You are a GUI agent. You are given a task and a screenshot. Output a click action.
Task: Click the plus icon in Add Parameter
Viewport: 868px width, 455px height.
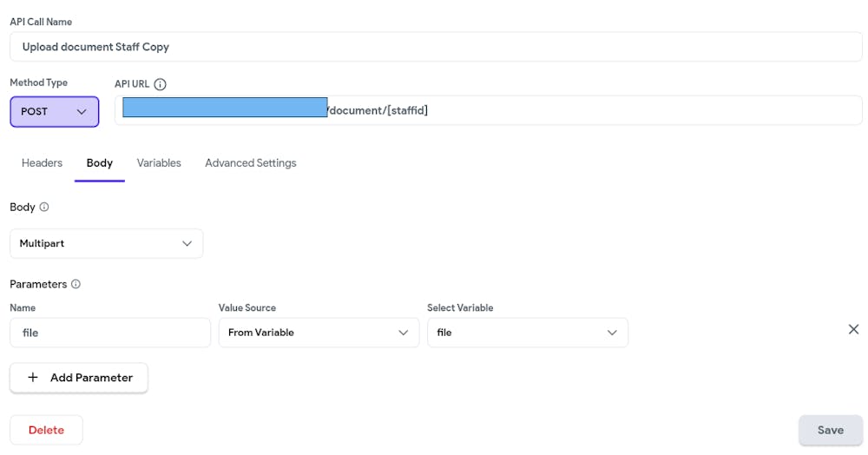[x=33, y=378]
